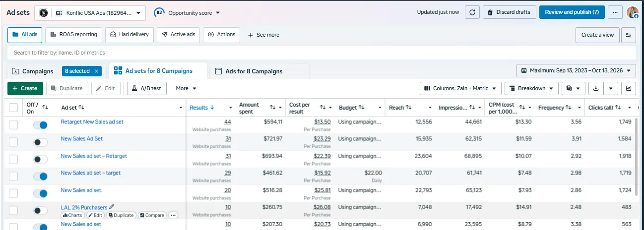
Task: Open the Retarget New Sales ad set link
Action: coord(92,121)
